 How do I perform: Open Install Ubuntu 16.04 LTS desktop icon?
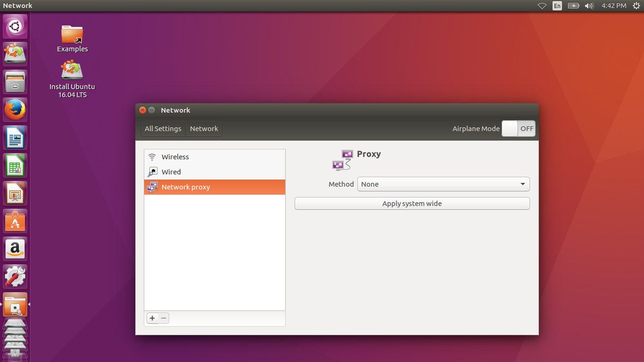point(72,79)
